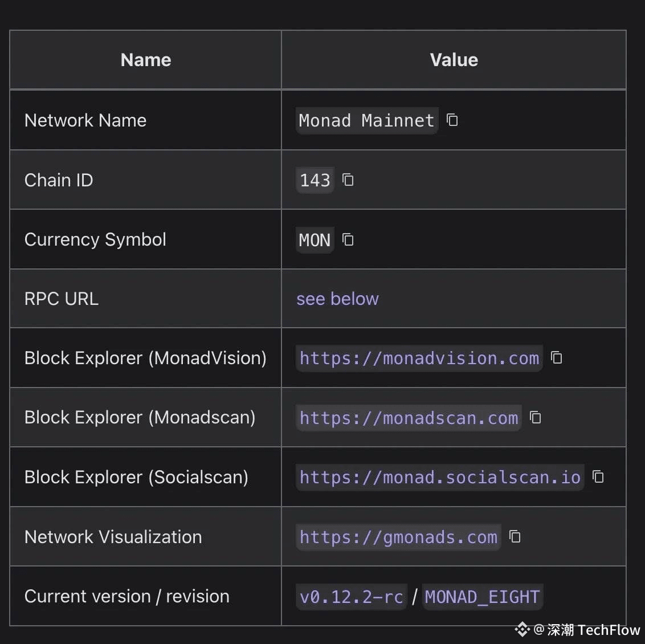Click the MONAD_EIGHT revision code
The image size is (645, 644).
coord(482,597)
